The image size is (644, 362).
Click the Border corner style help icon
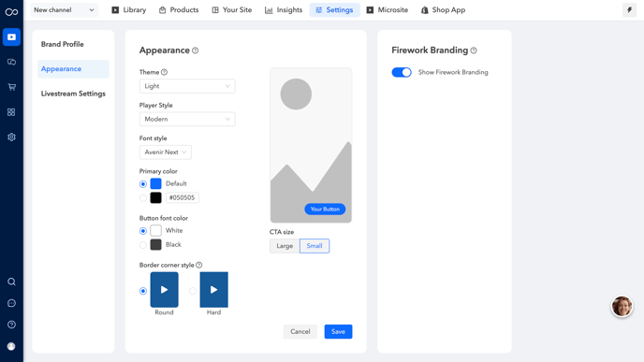tap(199, 265)
